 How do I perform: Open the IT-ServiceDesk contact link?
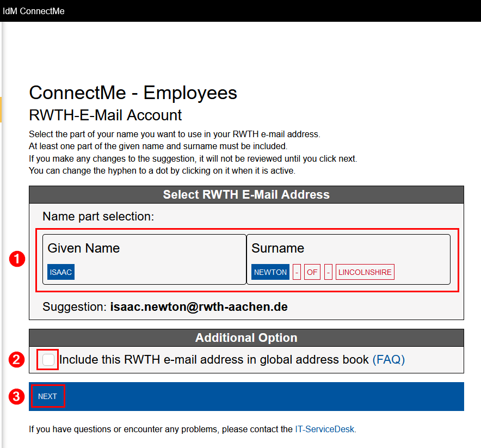tap(325, 429)
